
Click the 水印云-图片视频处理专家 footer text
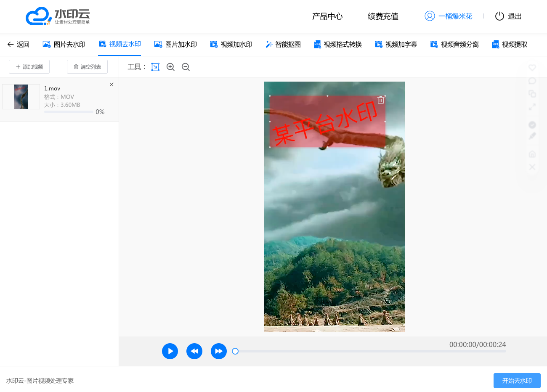[40, 381]
